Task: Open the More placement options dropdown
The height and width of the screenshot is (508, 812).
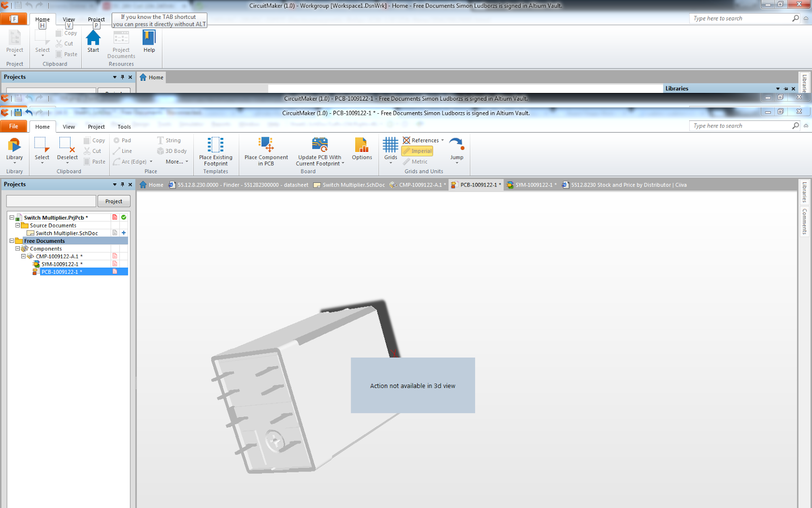Action: tap(176, 162)
